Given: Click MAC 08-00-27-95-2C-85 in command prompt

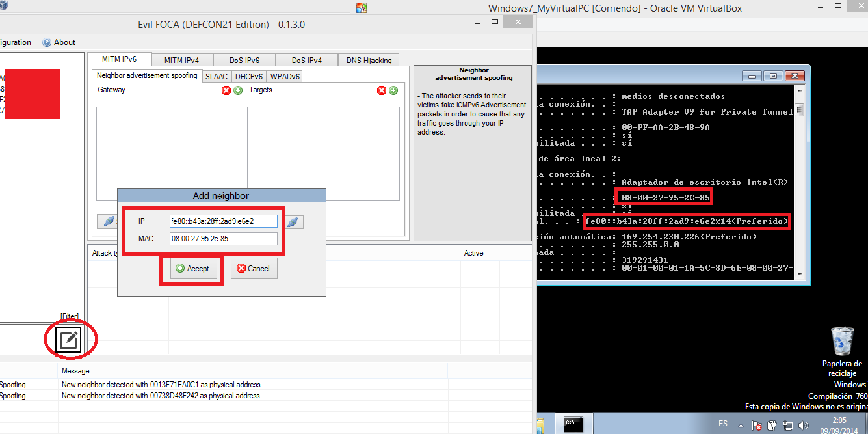Looking at the screenshot, I should pyautogui.click(x=665, y=197).
